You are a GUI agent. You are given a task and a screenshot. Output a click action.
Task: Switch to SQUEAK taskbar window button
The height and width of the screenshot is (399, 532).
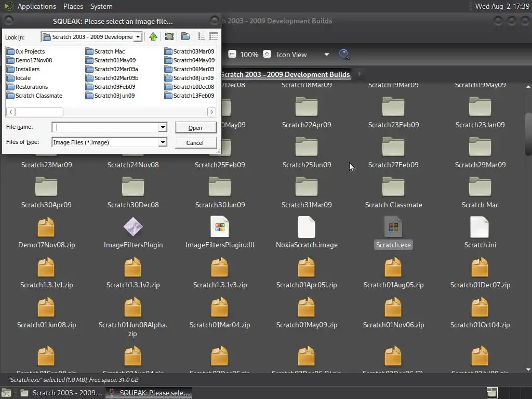point(149,393)
